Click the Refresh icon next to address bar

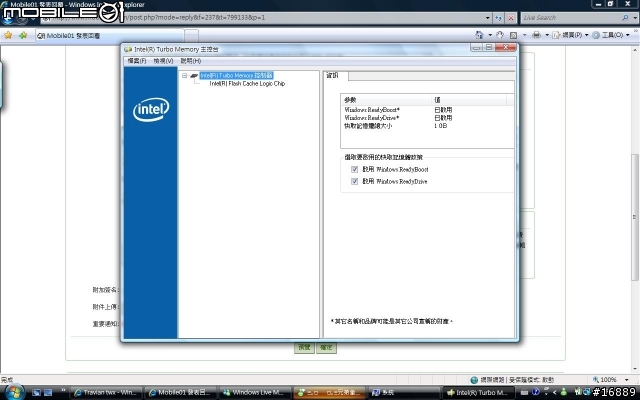(x=498, y=18)
